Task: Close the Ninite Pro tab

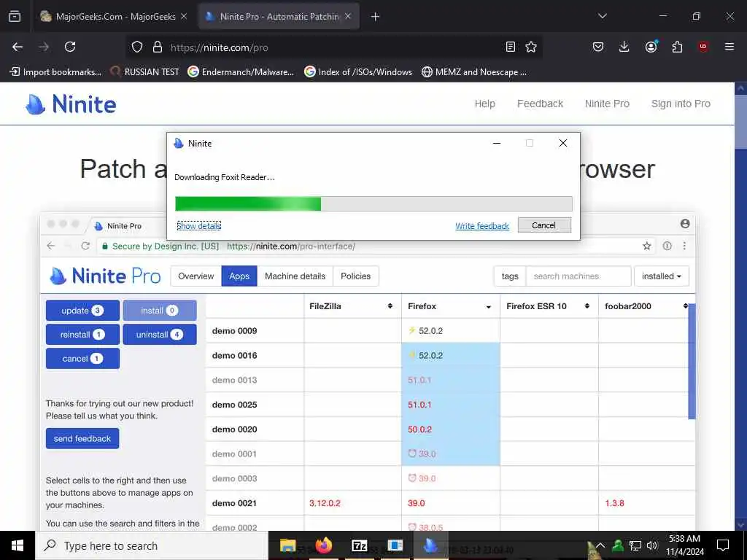Action: (x=348, y=16)
